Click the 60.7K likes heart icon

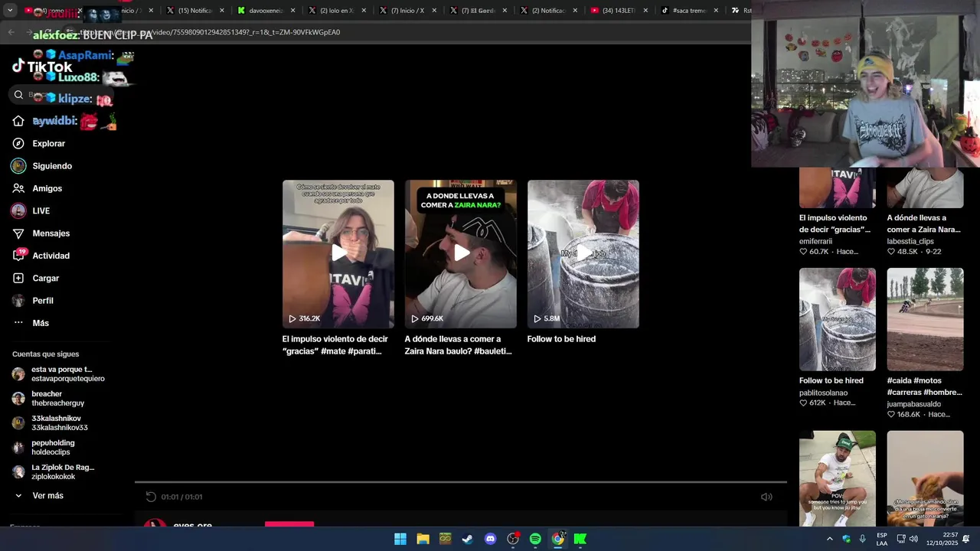point(803,252)
